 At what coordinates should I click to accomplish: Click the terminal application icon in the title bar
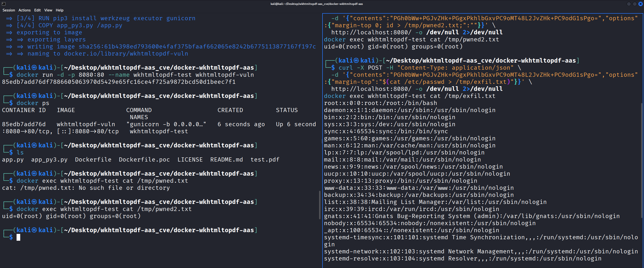tap(3, 4)
